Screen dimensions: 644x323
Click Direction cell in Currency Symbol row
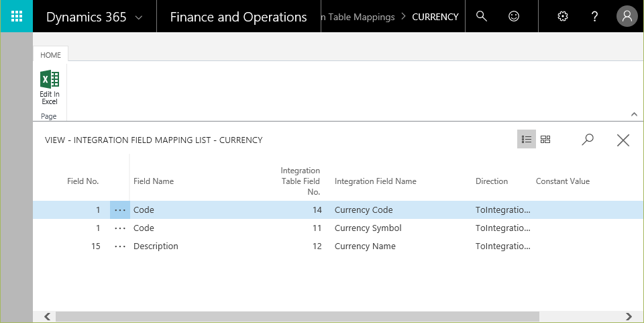click(502, 228)
